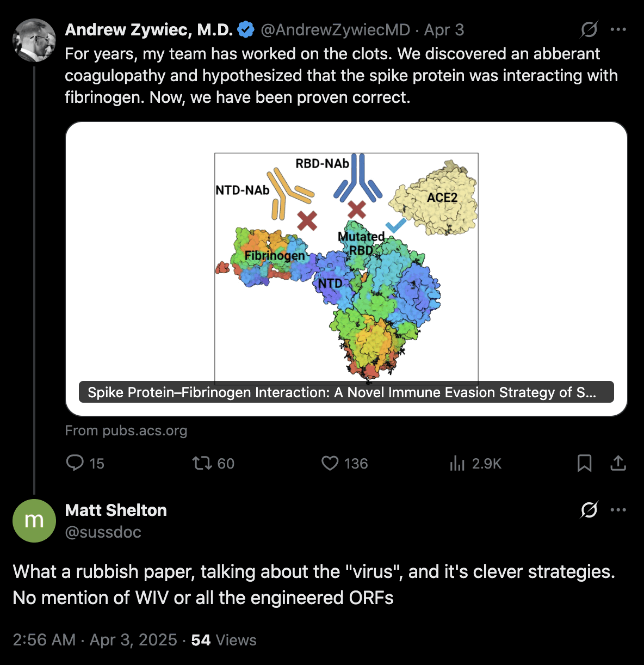Open the Apr 3 post date link
The image size is (644, 665).
tap(444, 29)
